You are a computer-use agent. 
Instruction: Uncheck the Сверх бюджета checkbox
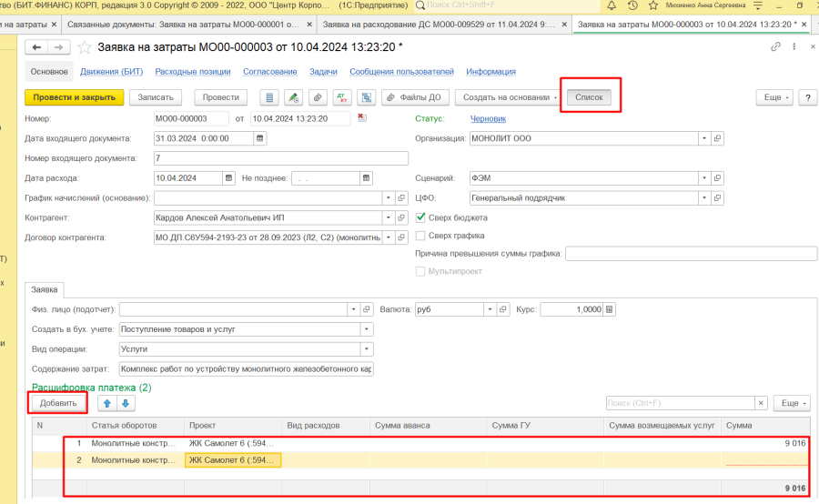coord(420,218)
